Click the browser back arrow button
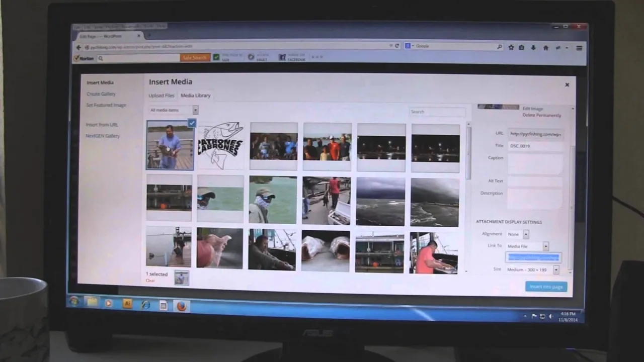Viewport: 644px width, 362px height. (78, 47)
